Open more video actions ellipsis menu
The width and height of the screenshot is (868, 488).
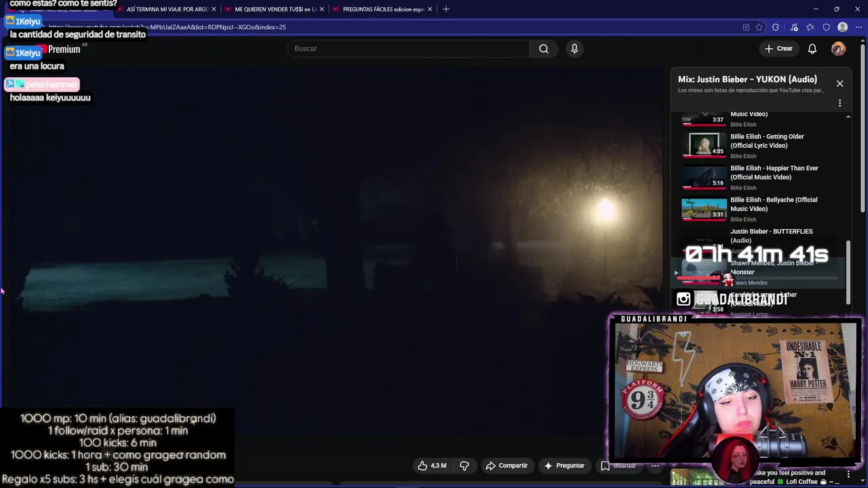655,466
